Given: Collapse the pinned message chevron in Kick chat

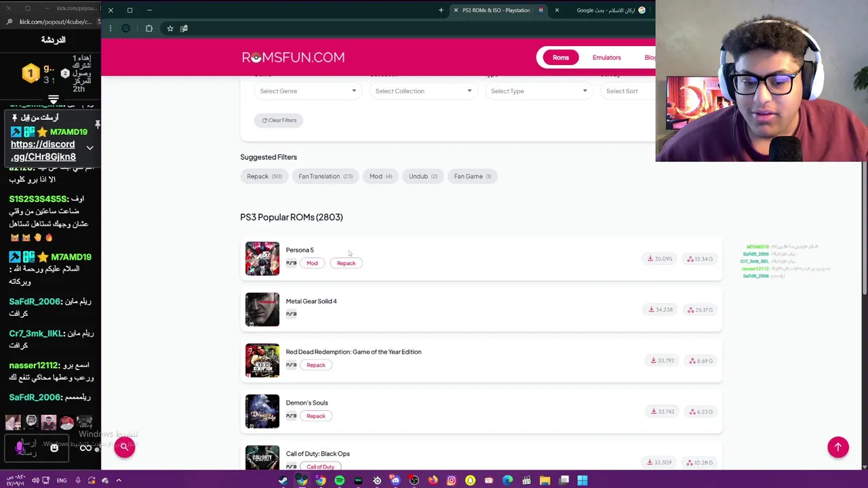Looking at the screenshot, I should tap(90, 148).
